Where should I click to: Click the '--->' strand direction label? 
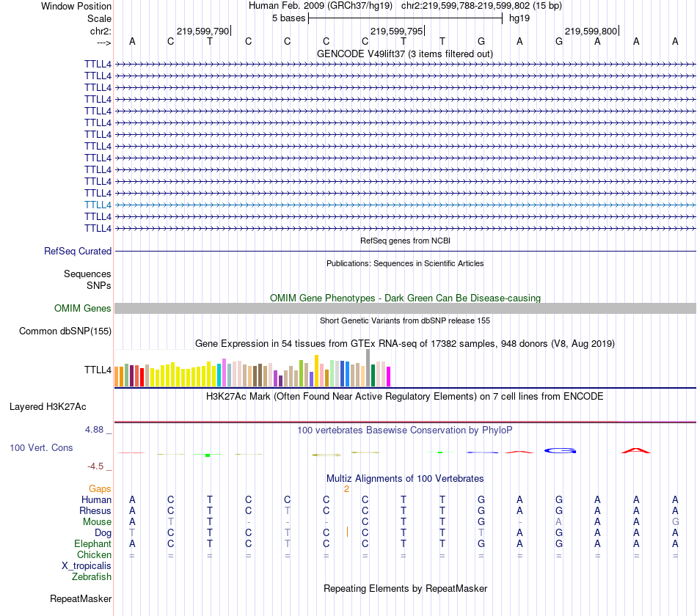tap(103, 43)
